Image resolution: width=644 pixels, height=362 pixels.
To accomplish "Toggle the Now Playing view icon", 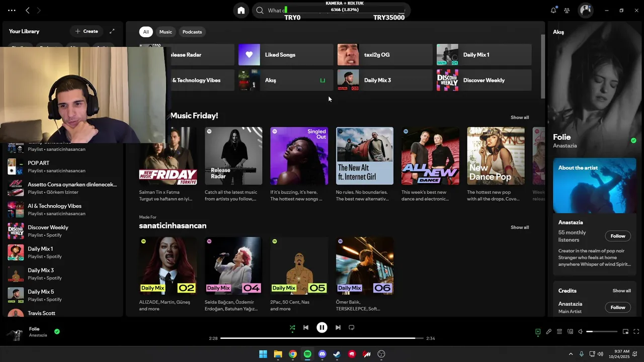I will point(538,331).
